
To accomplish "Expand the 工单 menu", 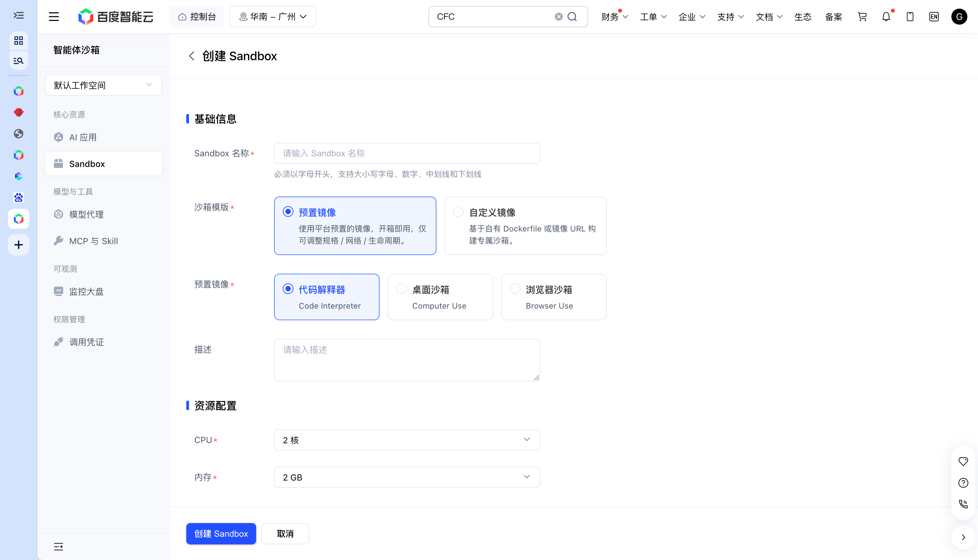I will (x=653, y=17).
